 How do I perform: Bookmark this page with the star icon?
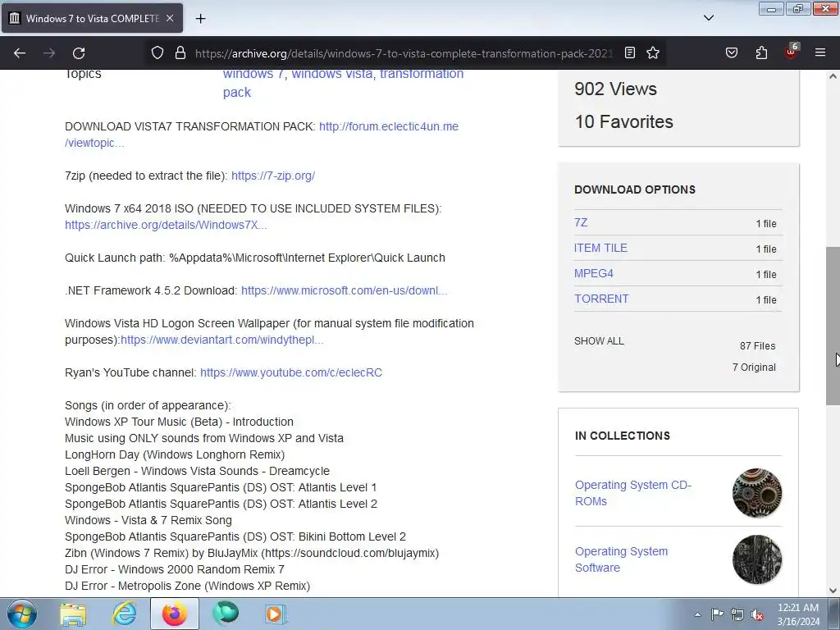point(652,52)
